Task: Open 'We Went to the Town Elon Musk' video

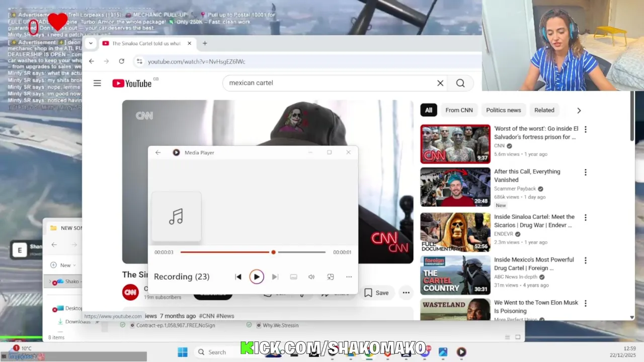Action: pyautogui.click(x=536, y=307)
